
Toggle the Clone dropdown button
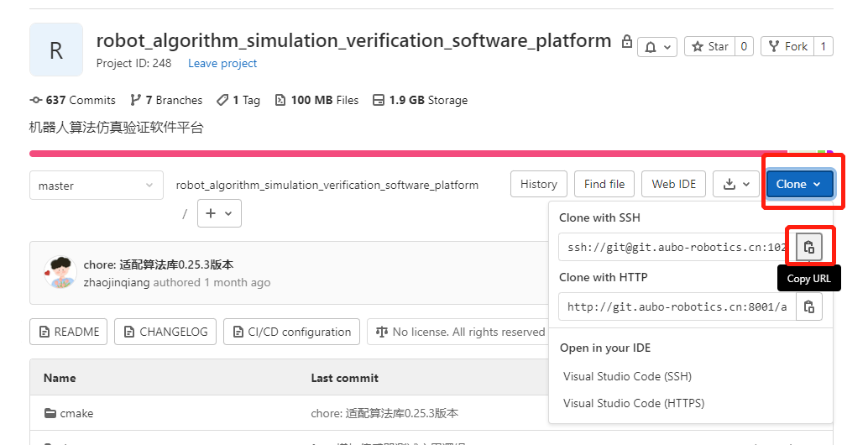800,185
